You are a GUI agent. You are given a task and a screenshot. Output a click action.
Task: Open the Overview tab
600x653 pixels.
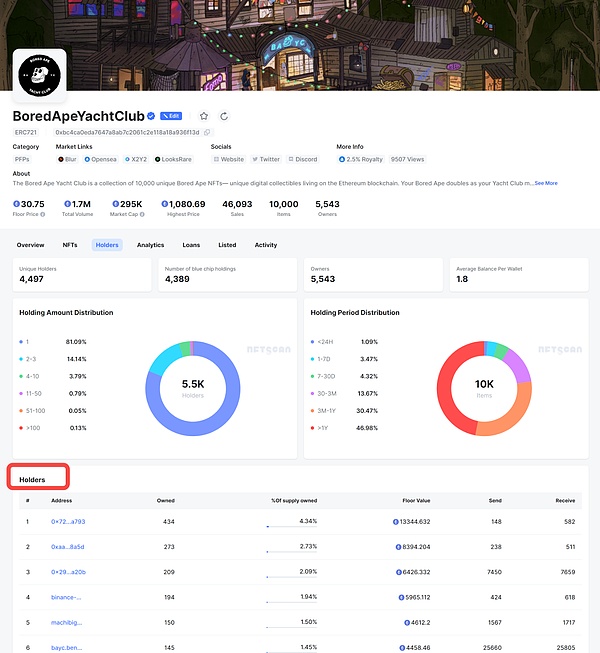30,244
